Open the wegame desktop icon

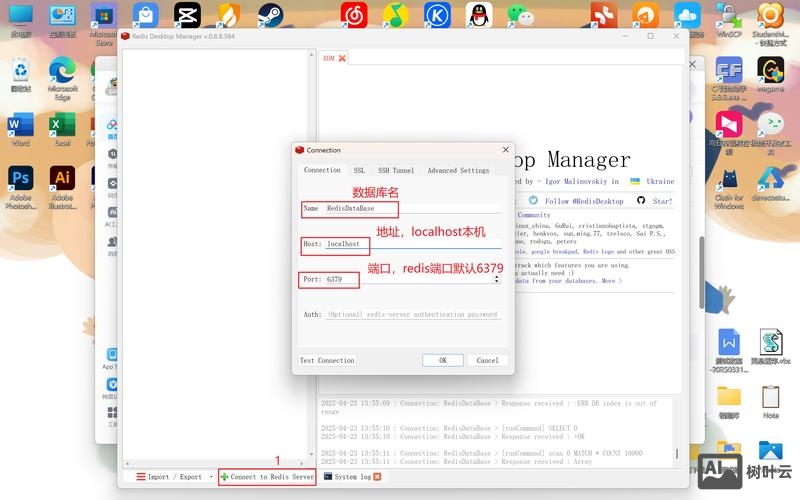coord(770,74)
